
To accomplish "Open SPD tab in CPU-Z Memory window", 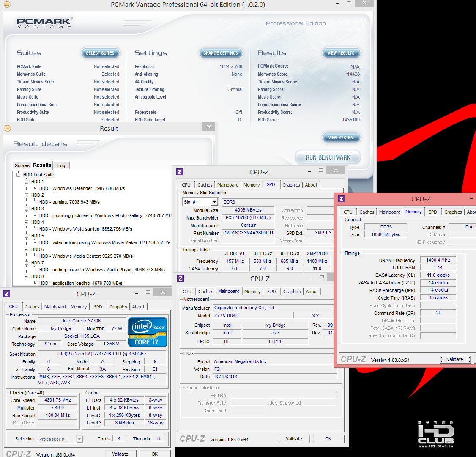I will pyautogui.click(x=432, y=212).
